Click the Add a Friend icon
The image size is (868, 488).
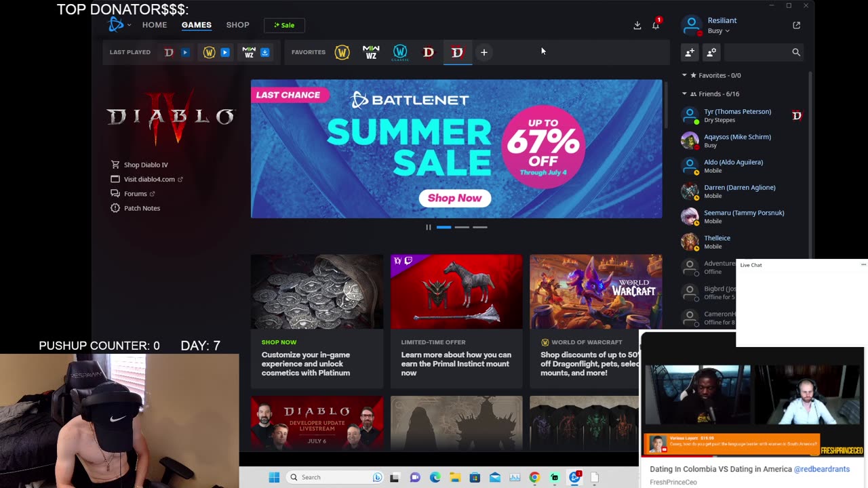click(690, 52)
